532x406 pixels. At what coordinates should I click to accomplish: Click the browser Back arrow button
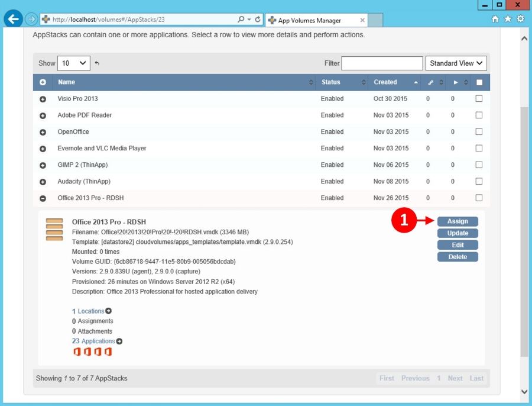[x=13, y=19]
